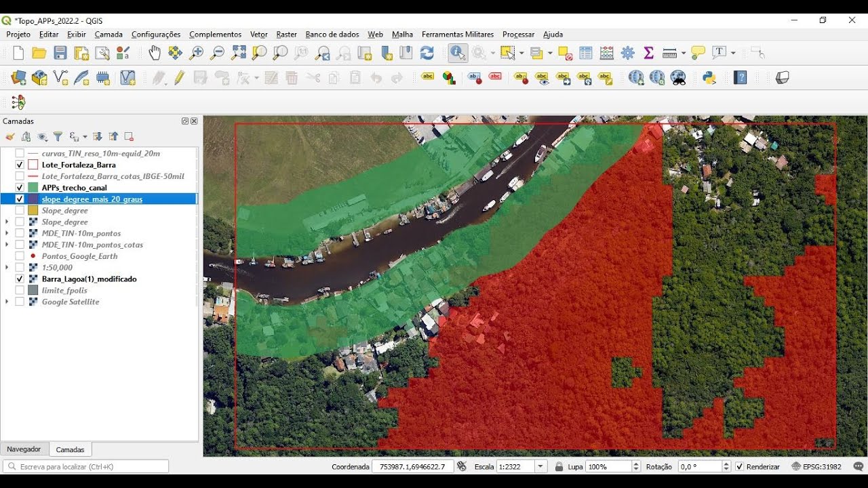Click the processing model icon on third toolbar
868x488 pixels.
coord(18,102)
